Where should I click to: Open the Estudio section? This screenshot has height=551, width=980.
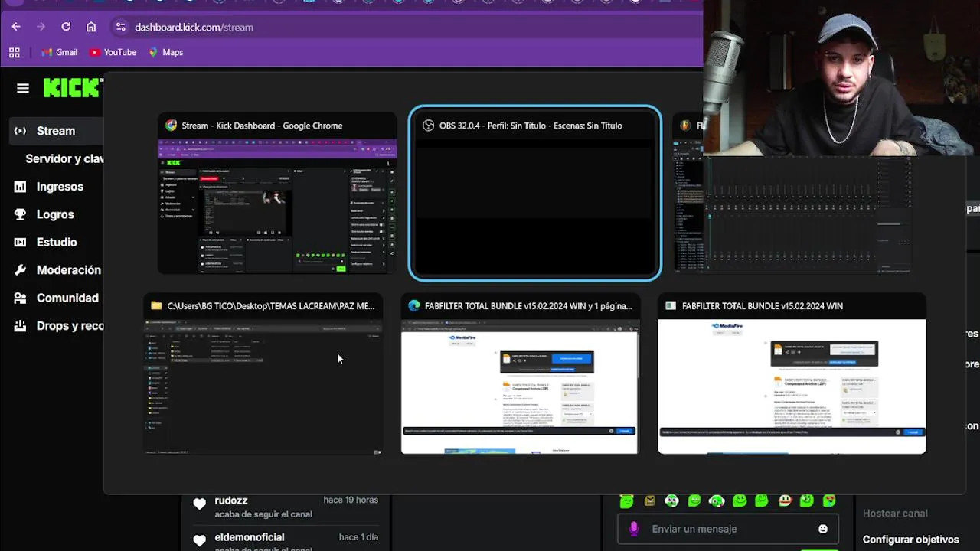(x=57, y=242)
